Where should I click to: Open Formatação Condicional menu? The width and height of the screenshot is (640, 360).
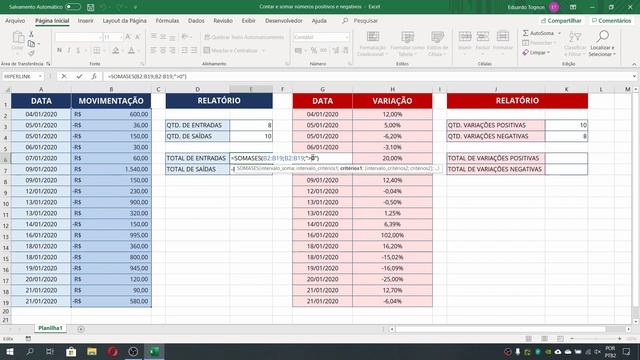pos(372,44)
